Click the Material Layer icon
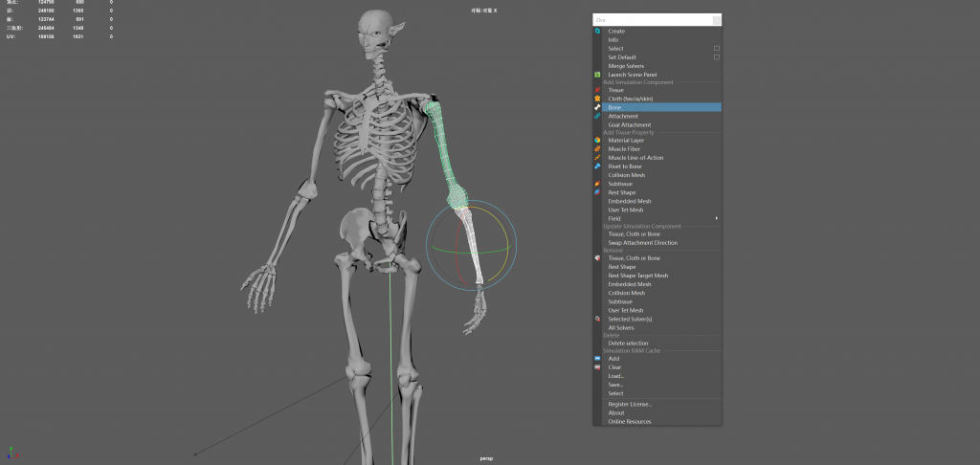 (597, 141)
